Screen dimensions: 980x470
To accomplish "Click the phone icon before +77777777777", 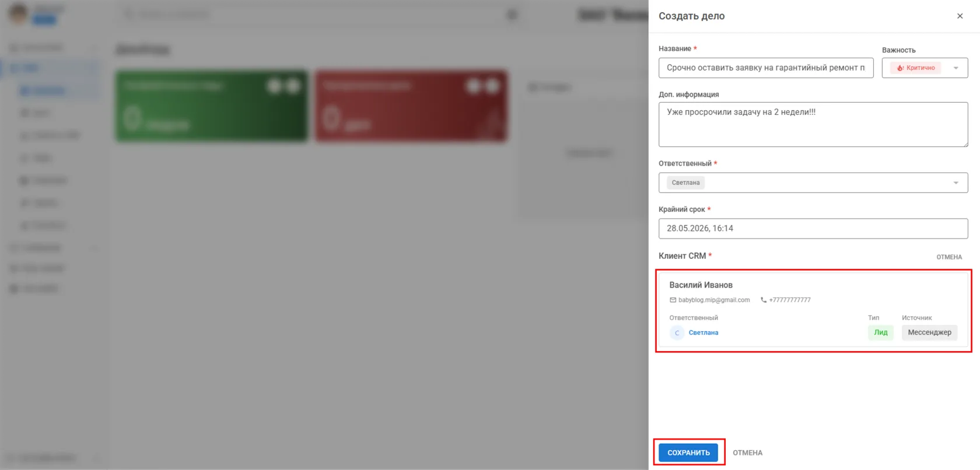I will point(764,300).
